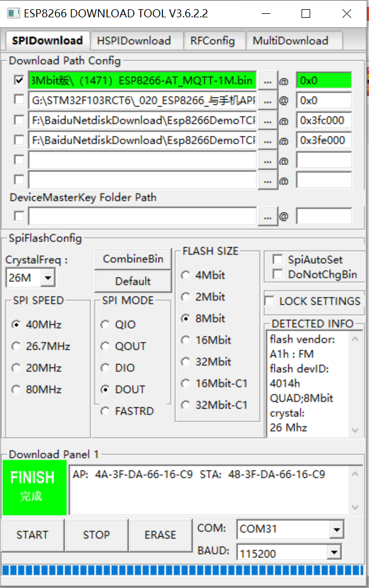369x588 pixels.
Task: Go to the MultiDownload tab
Action: 293,40
